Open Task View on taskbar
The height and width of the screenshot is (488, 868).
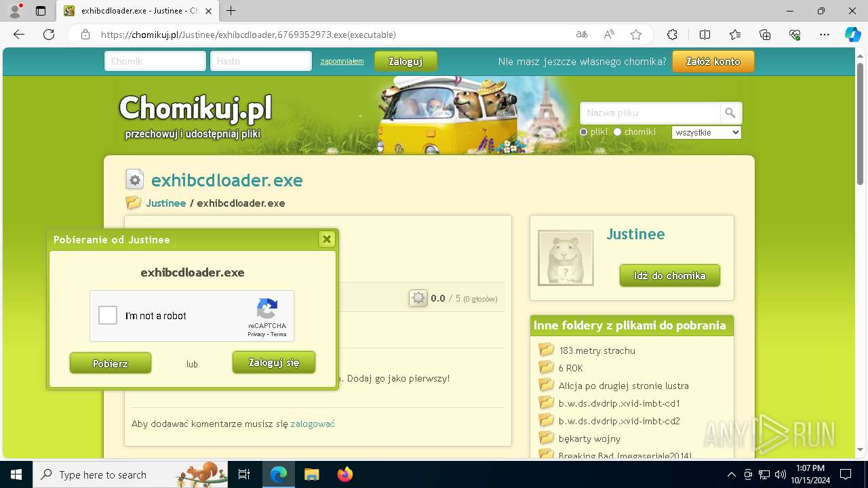[x=244, y=474]
